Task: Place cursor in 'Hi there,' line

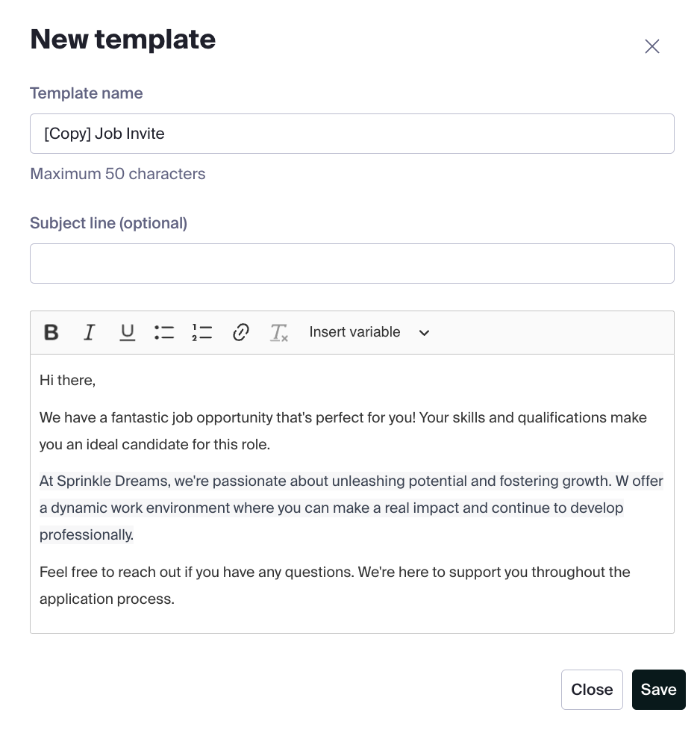Action: tap(67, 380)
